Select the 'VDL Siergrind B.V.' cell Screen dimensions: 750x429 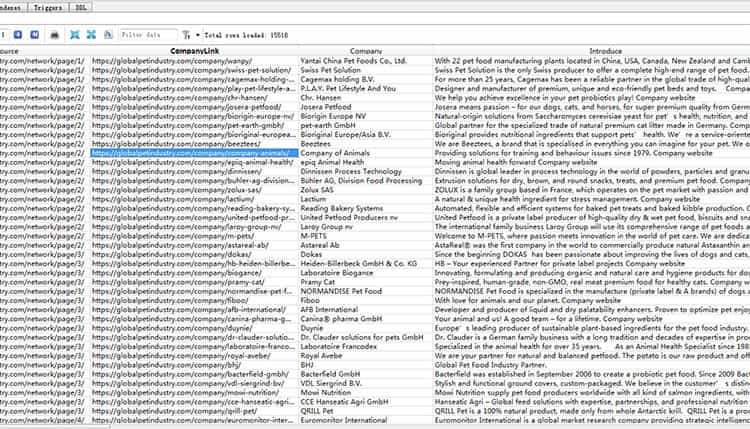pos(366,384)
